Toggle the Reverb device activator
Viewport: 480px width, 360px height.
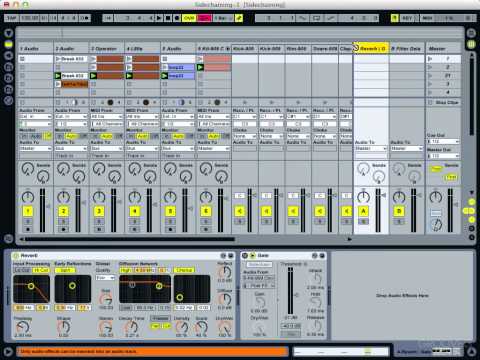point(15,256)
